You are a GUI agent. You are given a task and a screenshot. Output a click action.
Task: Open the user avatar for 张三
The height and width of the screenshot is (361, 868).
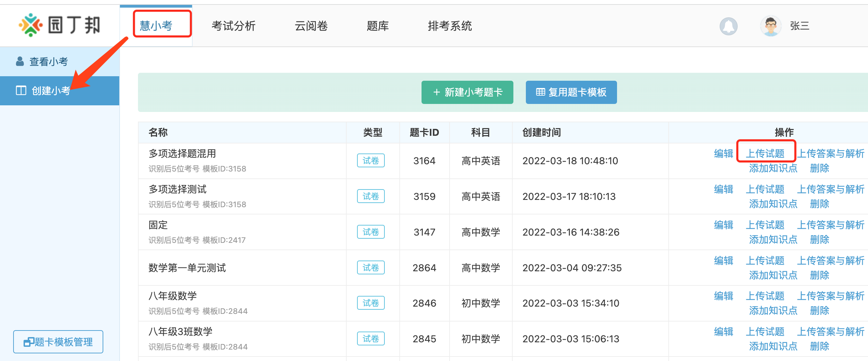coord(770,26)
